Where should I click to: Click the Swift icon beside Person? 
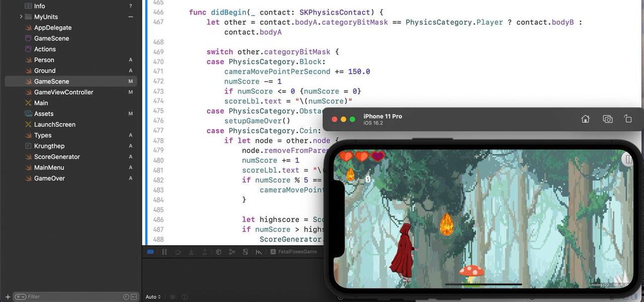28,60
